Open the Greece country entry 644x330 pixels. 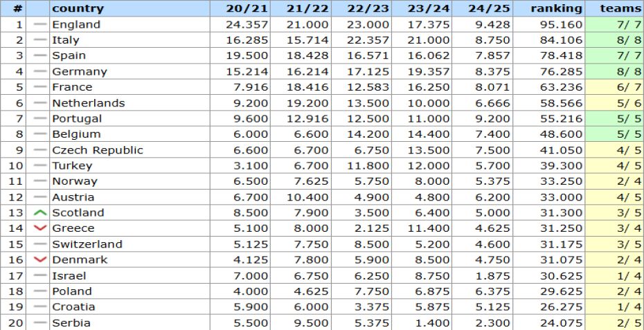coord(73,228)
